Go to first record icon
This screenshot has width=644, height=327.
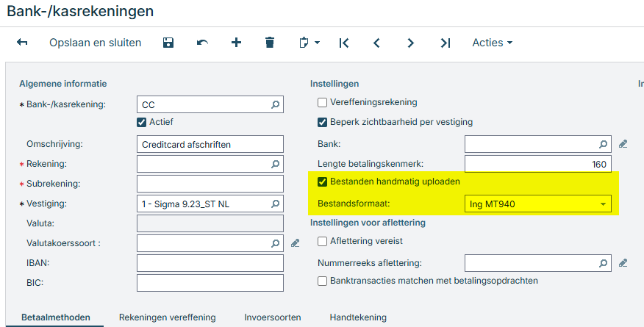[344, 43]
